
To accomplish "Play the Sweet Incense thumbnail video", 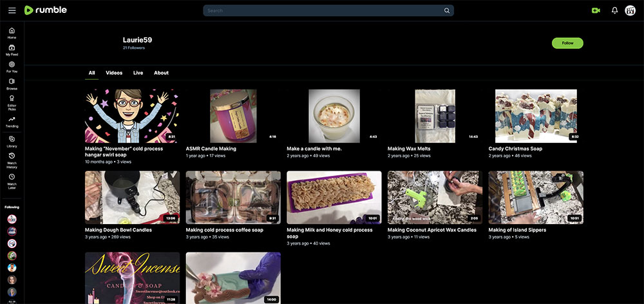I will (132, 278).
